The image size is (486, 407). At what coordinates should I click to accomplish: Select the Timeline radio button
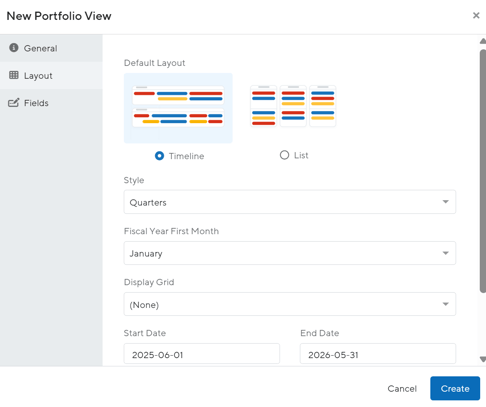159,156
